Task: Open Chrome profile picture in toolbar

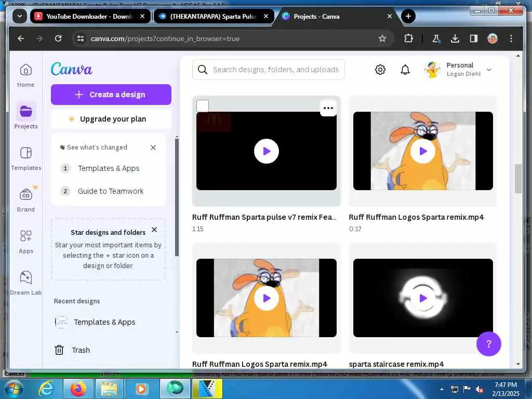Action: 493,38
